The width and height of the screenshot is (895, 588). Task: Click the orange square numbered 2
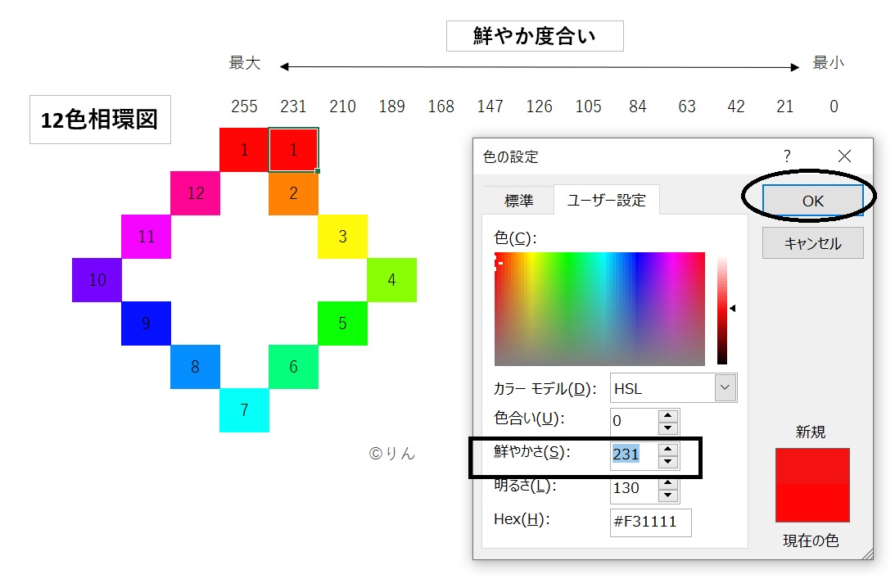click(x=293, y=192)
